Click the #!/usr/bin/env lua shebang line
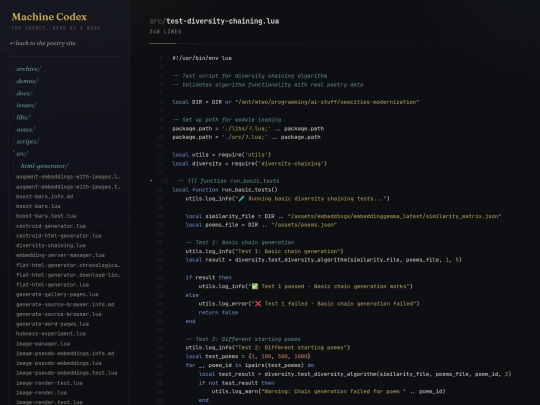The width and height of the screenshot is (540, 405). 202,58
